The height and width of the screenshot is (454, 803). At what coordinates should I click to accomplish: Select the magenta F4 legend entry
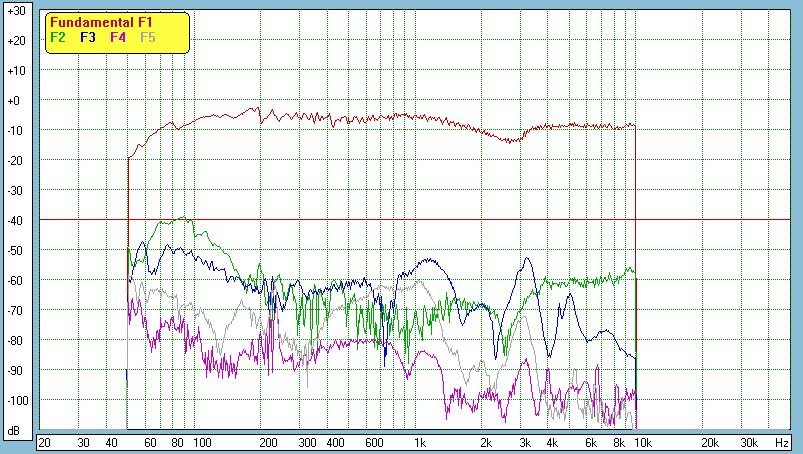click(x=118, y=37)
